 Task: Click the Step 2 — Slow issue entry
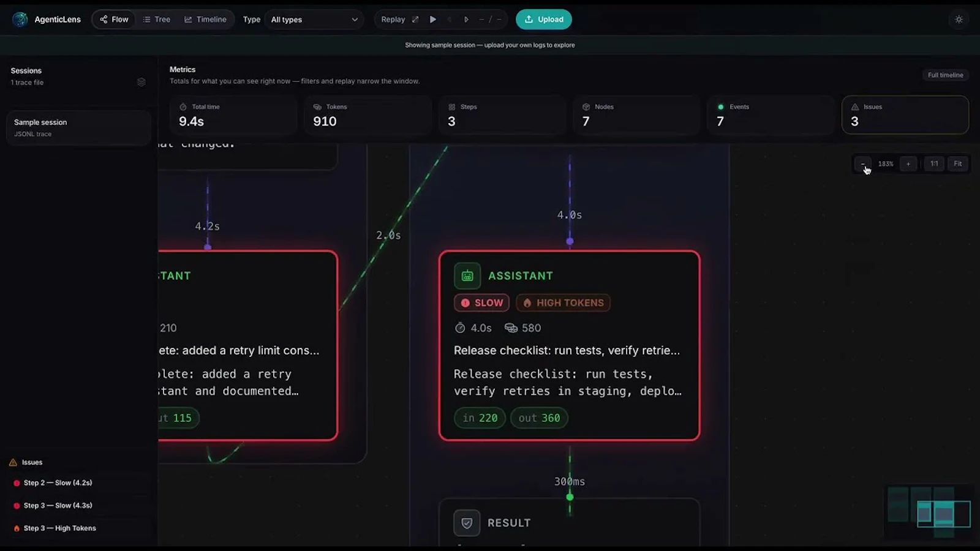(x=58, y=482)
